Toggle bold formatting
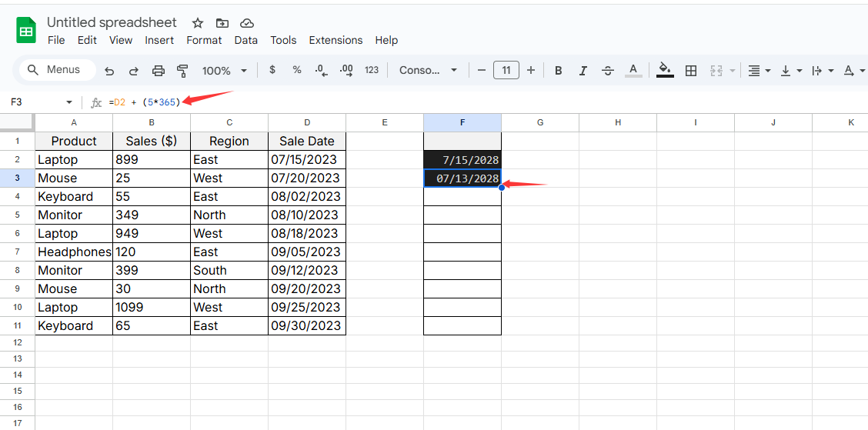This screenshot has width=868, height=430. (x=559, y=71)
